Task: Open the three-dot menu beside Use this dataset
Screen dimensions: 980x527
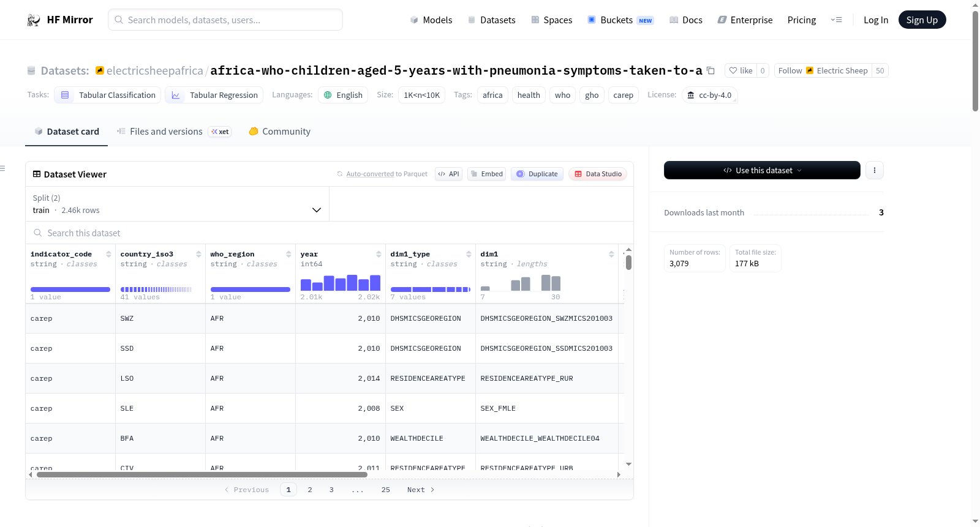Action: pos(875,170)
